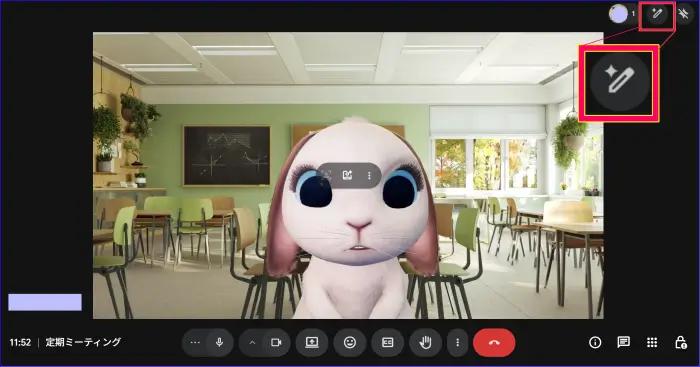Screen dimensions: 700x367
Task: Open meeting details info icon
Action: (x=595, y=342)
